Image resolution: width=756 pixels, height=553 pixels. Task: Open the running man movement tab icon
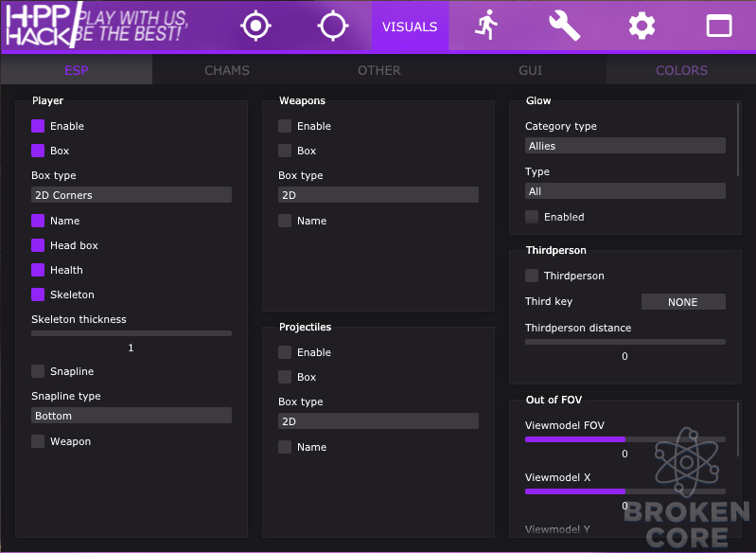click(486, 26)
